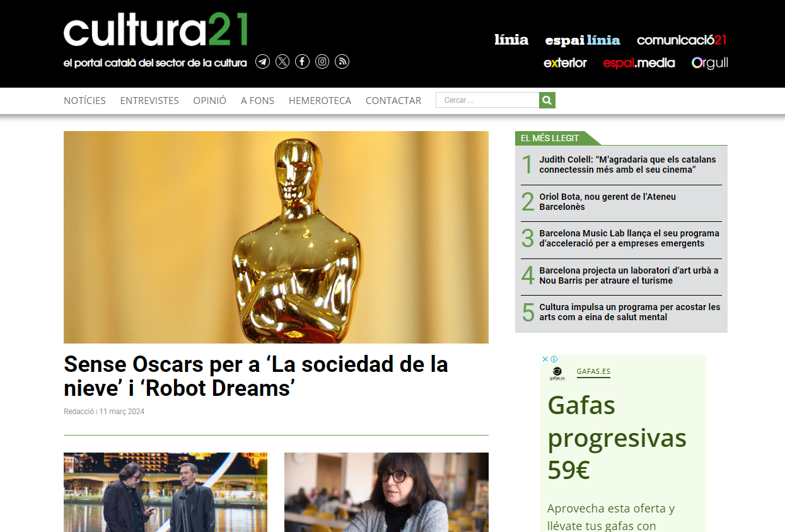Open the Contactar menu item
Screen dimensions: 785x532
pyautogui.click(x=393, y=100)
